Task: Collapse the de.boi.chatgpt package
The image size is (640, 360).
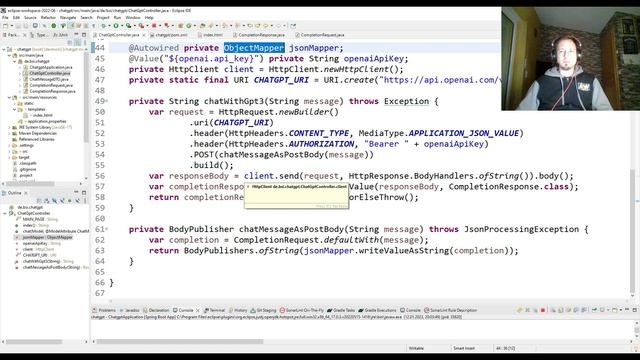Action: coord(15,61)
